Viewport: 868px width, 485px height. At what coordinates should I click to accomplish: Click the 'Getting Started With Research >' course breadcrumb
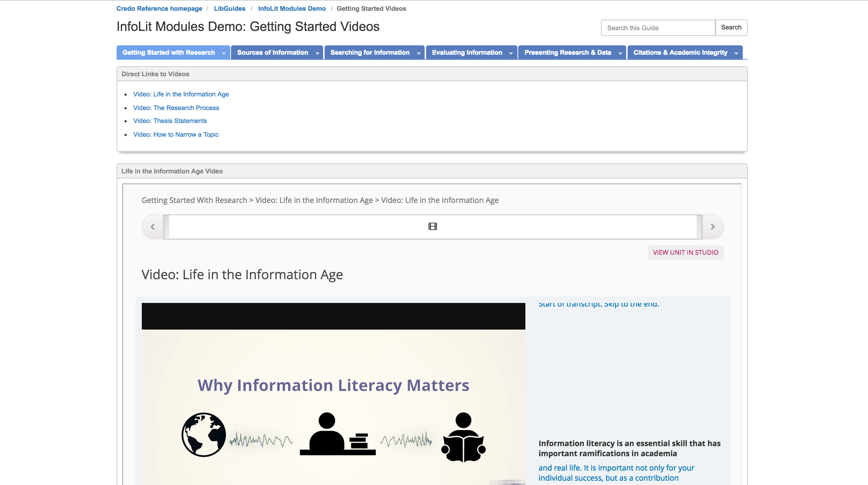(198, 200)
